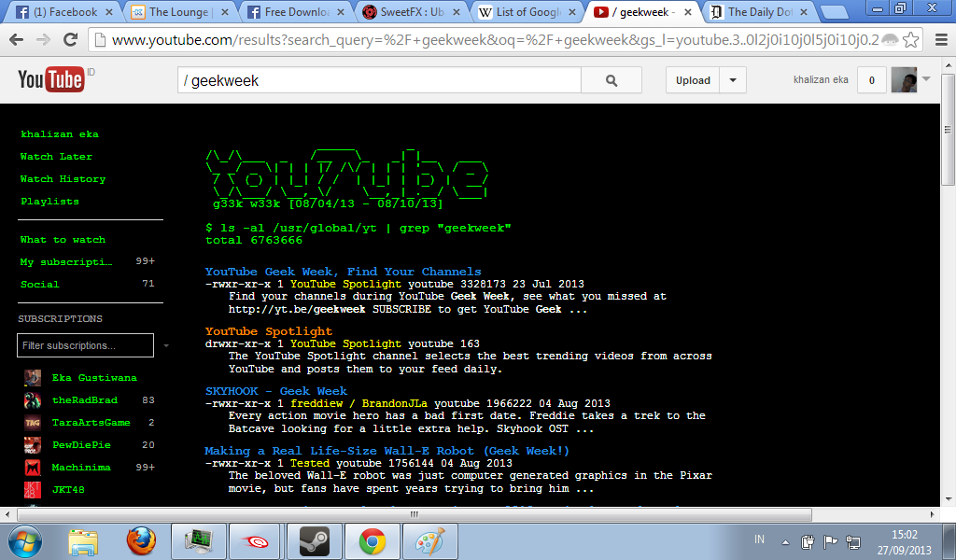Click the Tested uploader link
Screen dimensions: 956x560
[310, 463]
